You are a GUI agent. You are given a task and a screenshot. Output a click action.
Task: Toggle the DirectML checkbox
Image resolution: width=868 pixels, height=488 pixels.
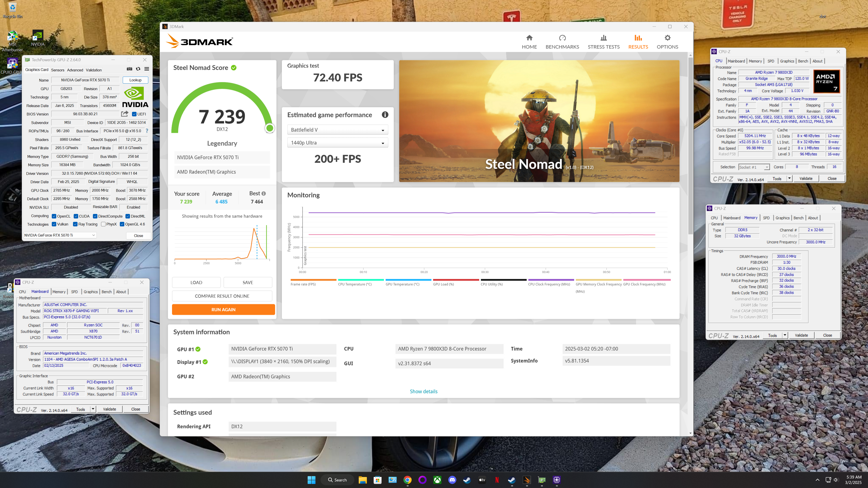click(128, 216)
